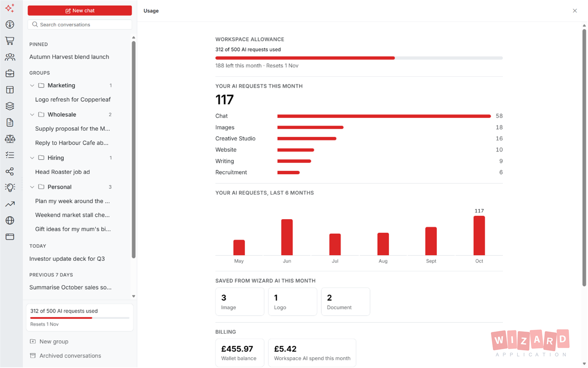Open the browser window icon in the sidebar
The image size is (588, 368).
10,237
